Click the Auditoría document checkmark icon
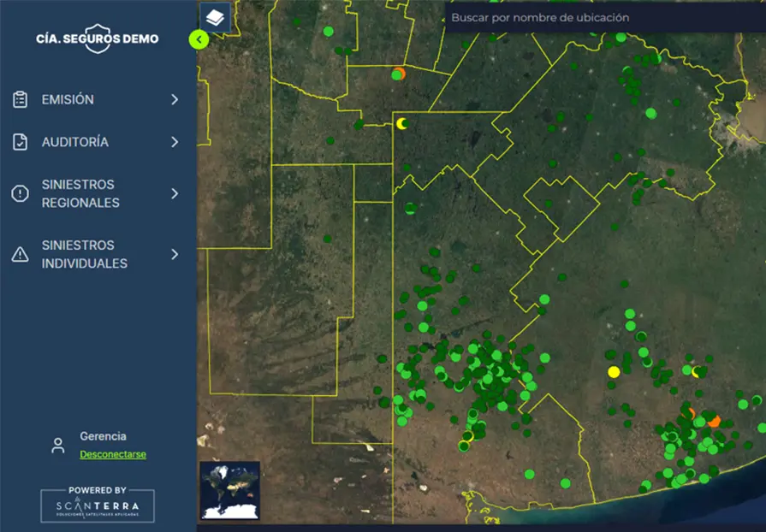The image size is (766, 532). (21, 142)
